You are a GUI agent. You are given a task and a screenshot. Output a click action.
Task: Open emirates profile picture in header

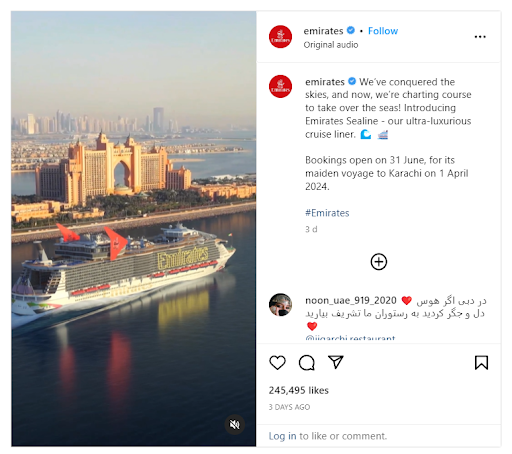(x=280, y=37)
